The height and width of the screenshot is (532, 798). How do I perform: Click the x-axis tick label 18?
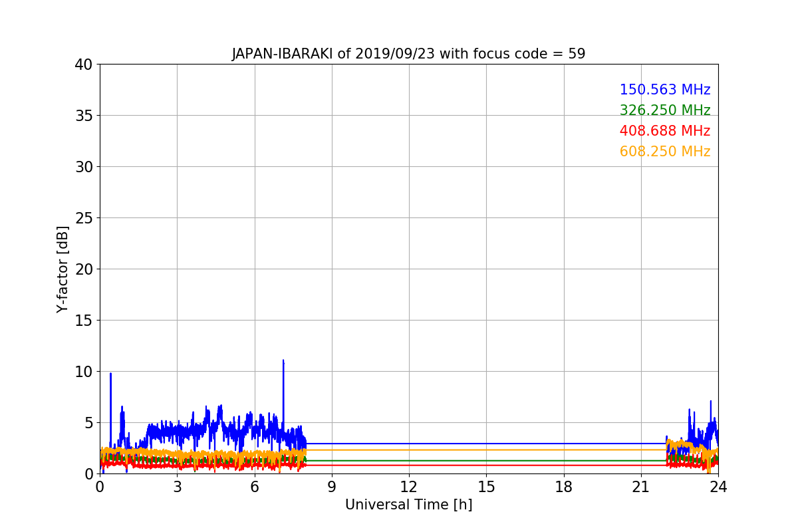click(x=564, y=487)
